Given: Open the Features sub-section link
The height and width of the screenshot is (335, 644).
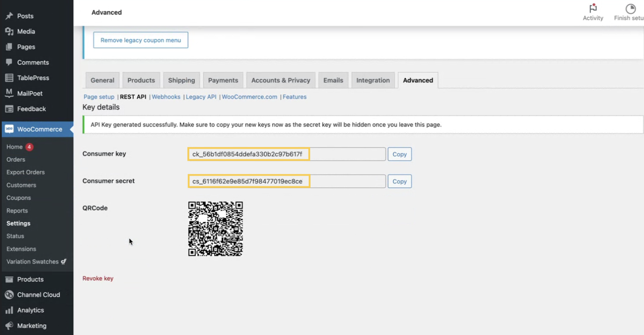Looking at the screenshot, I should 295,97.
